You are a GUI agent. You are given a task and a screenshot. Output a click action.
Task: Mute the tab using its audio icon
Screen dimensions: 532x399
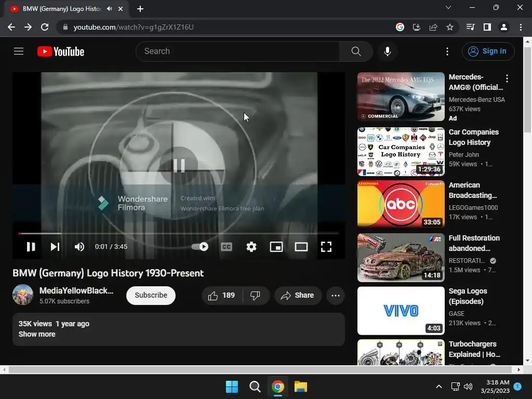click(x=109, y=9)
